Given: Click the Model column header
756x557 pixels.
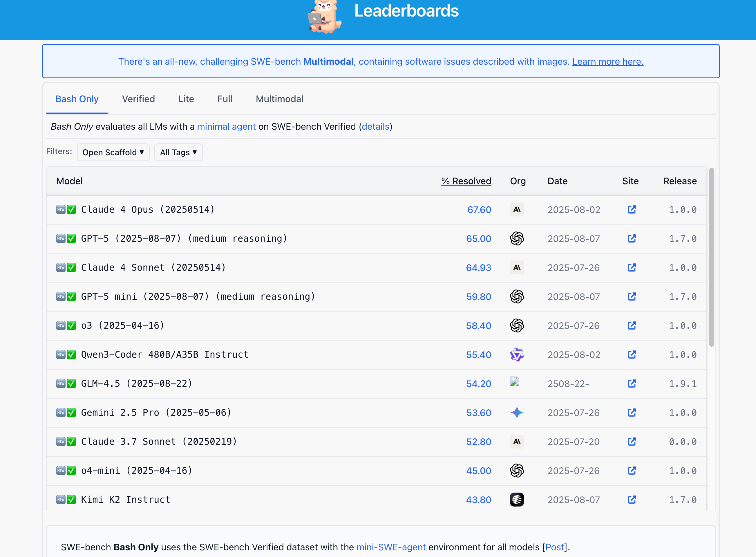Looking at the screenshot, I should click(69, 181).
